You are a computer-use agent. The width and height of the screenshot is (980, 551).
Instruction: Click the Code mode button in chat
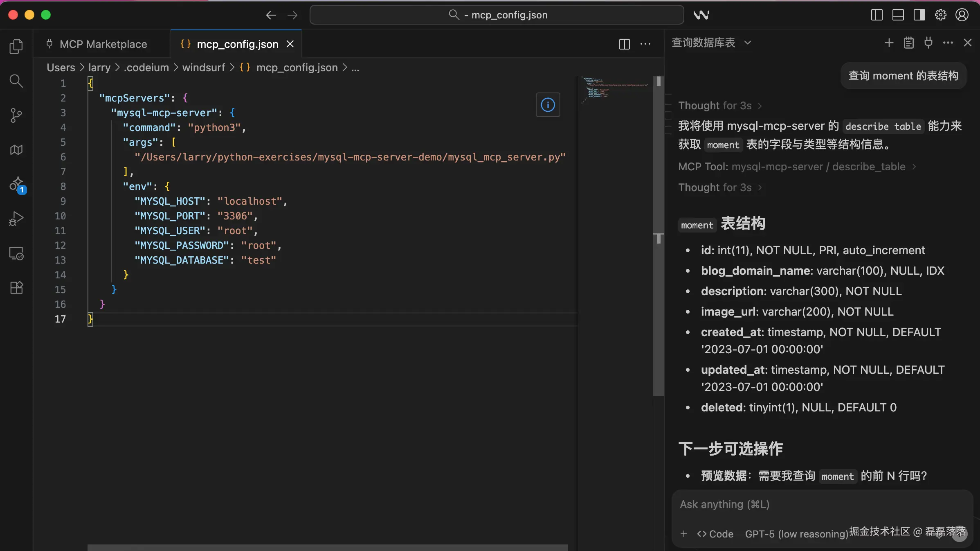point(715,534)
